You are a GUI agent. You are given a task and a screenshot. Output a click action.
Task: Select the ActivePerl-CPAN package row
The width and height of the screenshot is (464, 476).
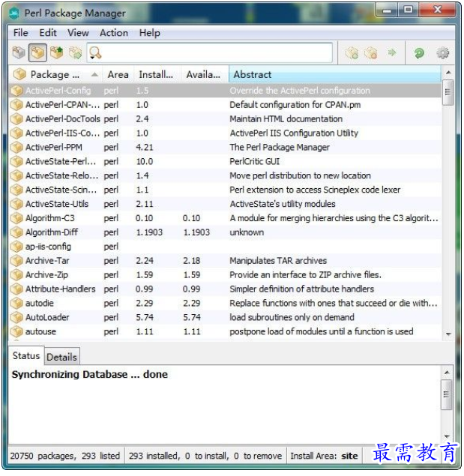[225, 105]
